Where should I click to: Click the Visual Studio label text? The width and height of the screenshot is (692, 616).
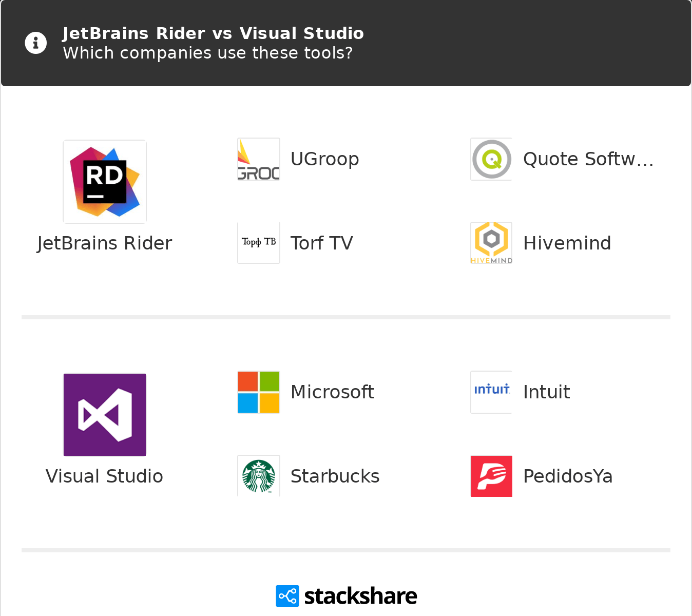[x=104, y=476]
